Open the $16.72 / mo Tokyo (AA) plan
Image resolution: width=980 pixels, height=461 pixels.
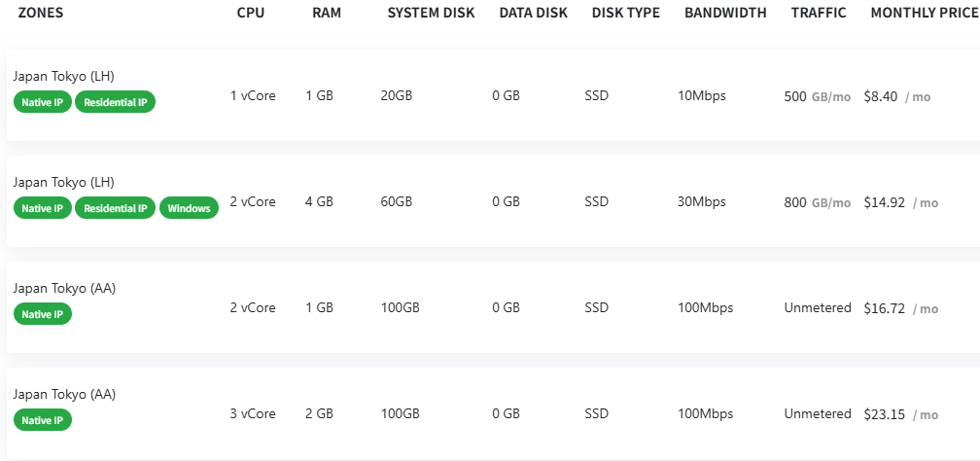click(x=900, y=308)
